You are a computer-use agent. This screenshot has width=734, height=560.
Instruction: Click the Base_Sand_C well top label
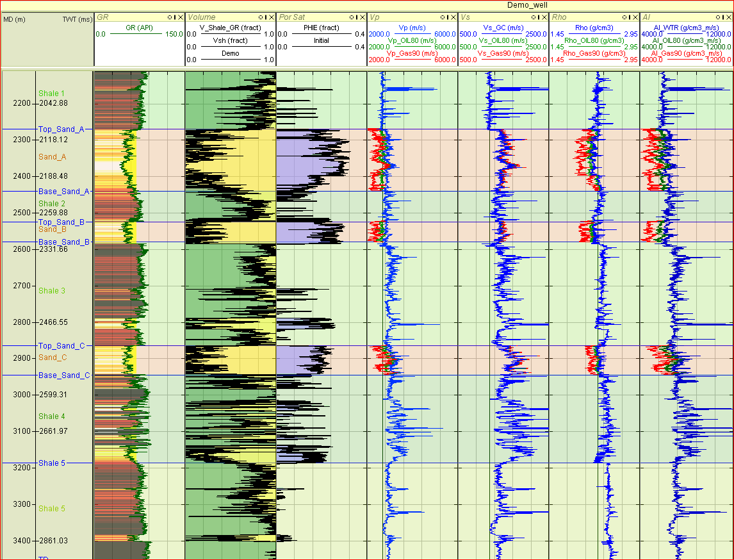point(63,375)
